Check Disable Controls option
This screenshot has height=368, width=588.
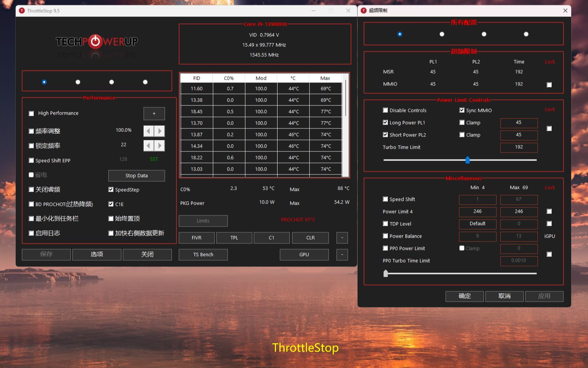385,110
